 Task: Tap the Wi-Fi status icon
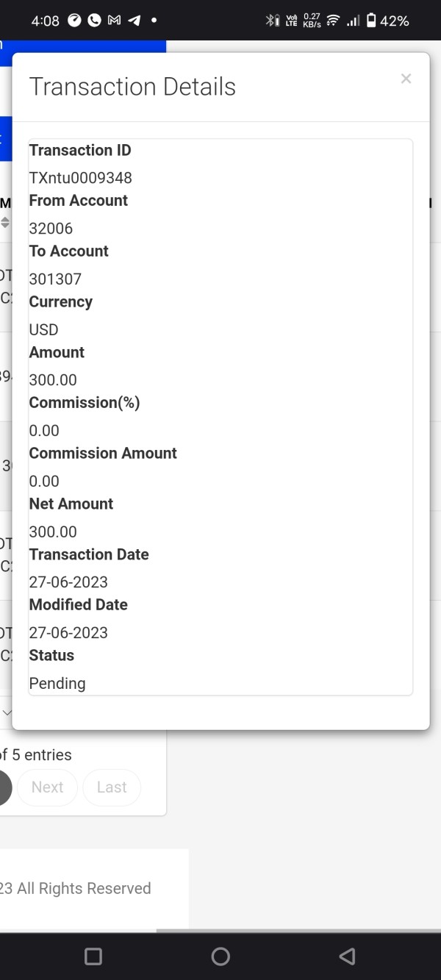(x=333, y=21)
